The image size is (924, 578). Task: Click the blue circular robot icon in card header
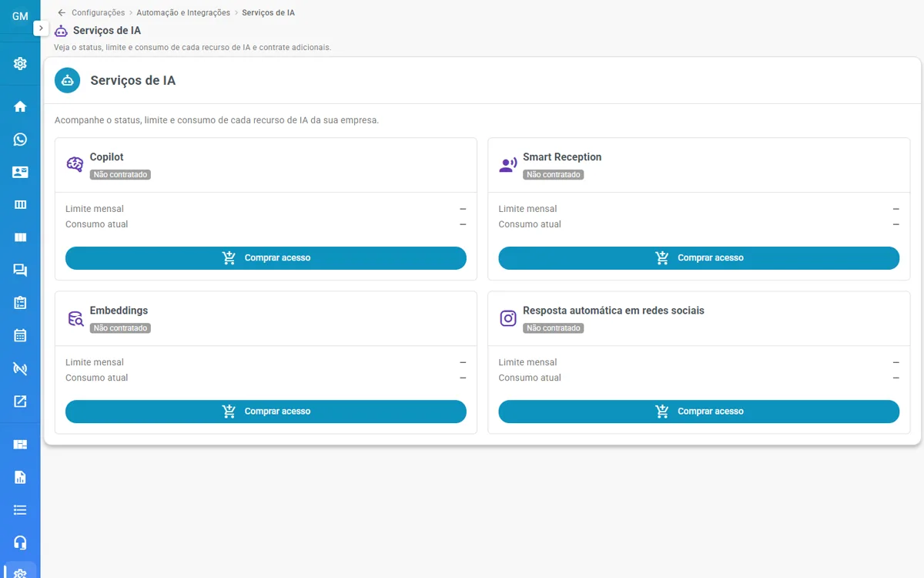pos(68,80)
